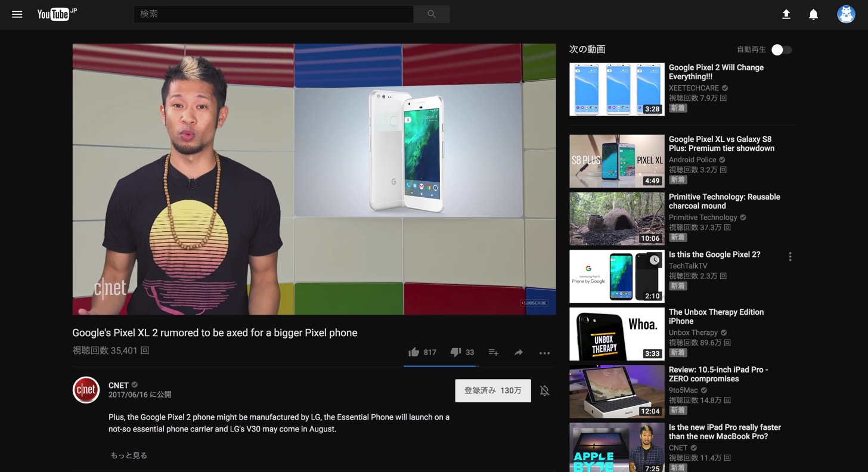Click the Primitive Technology channel name
Viewport: 868px width, 472px height.
coord(703,218)
